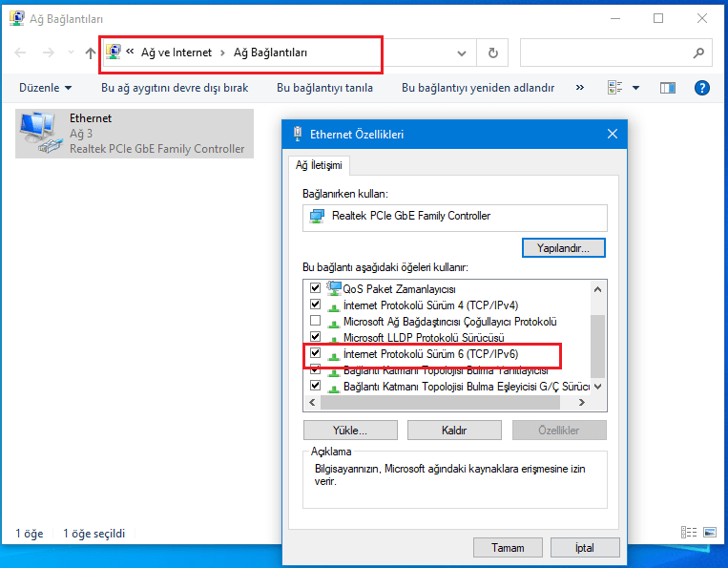728x568 pixels.
Task: Toggle the preview pane icon
Action: 668,88
